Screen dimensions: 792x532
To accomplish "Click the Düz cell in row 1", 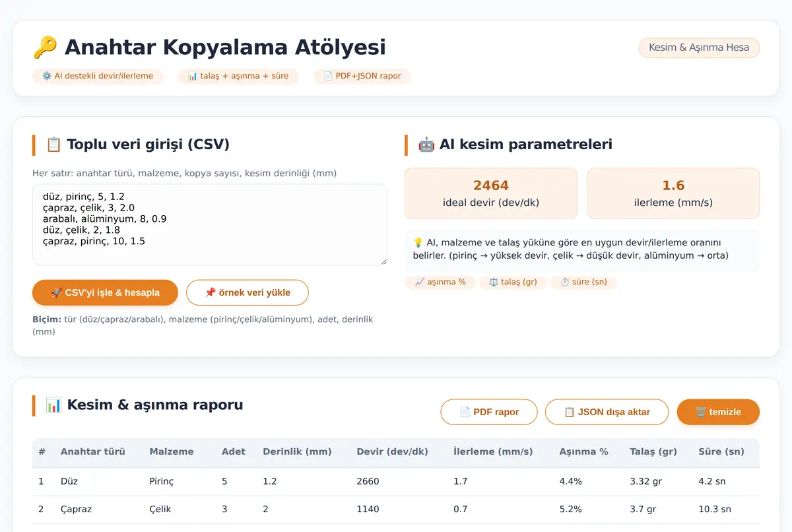I will tap(69, 481).
